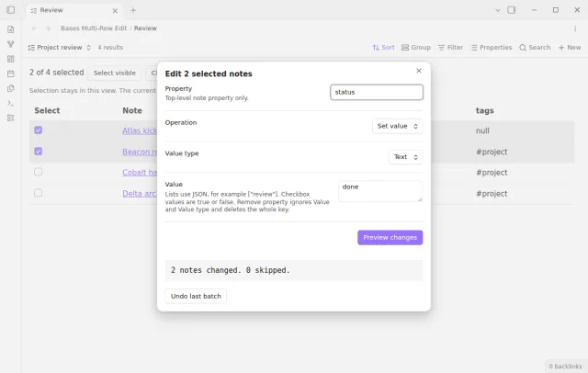This screenshot has width=588, height=373.
Task: Click the Review breadcrumb title
Action: pos(145,28)
